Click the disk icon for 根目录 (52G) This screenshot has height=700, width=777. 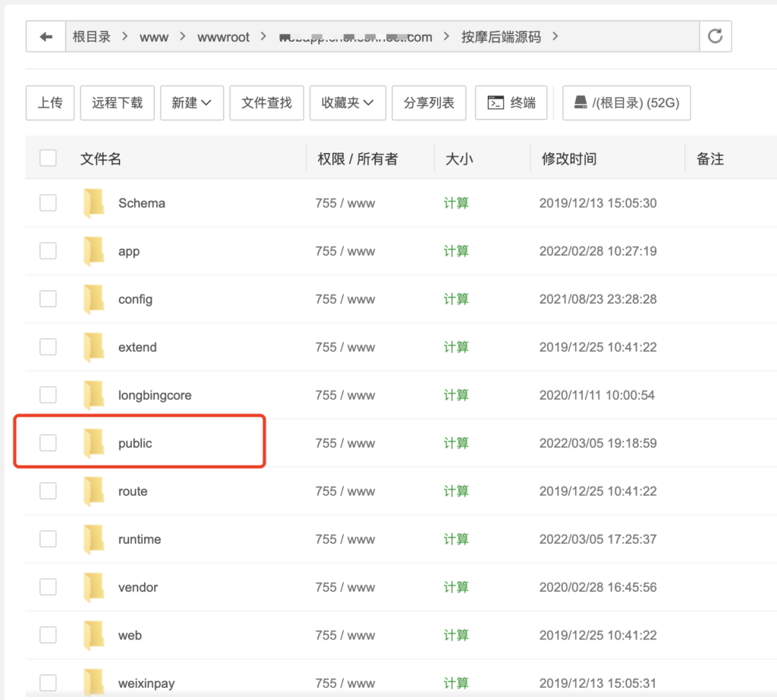(x=580, y=102)
